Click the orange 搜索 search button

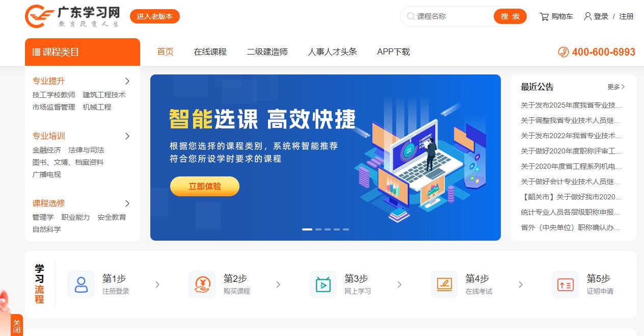pyautogui.click(x=510, y=16)
